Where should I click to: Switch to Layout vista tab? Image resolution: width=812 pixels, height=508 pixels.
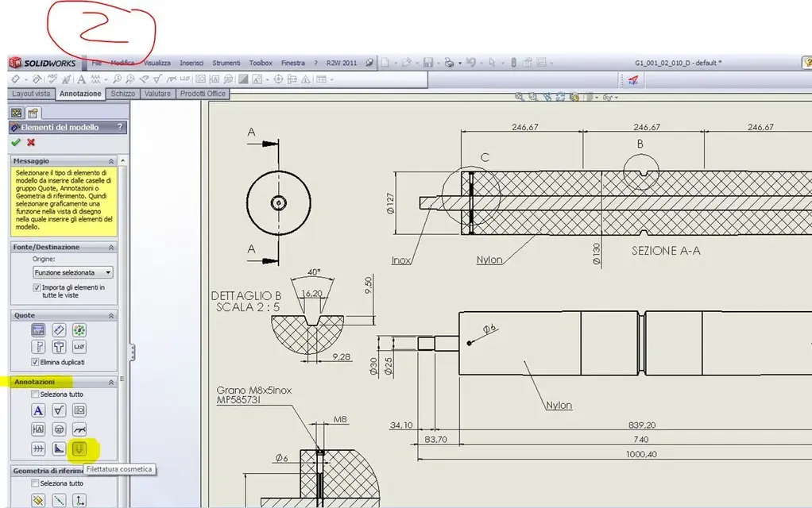pyautogui.click(x=31, y=94)
